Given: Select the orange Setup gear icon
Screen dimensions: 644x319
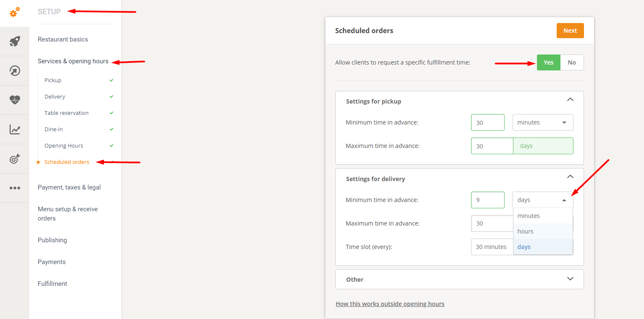Looking at the screenshot, I should pyautogui.click(x=14, y=12).
